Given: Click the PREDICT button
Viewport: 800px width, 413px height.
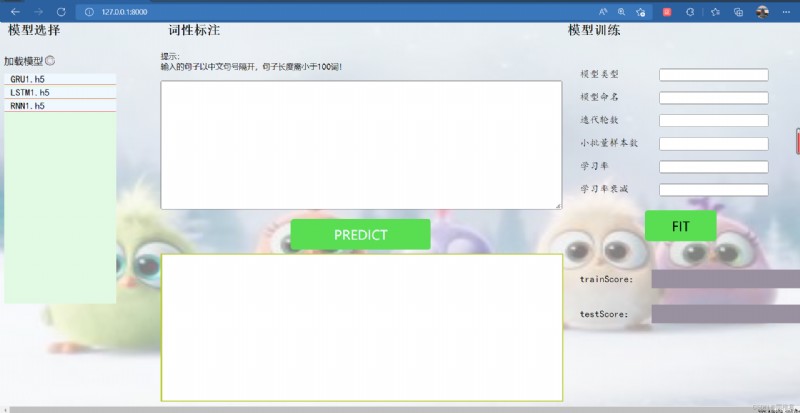Looking at the screenshot, I should tap(361, 234).
